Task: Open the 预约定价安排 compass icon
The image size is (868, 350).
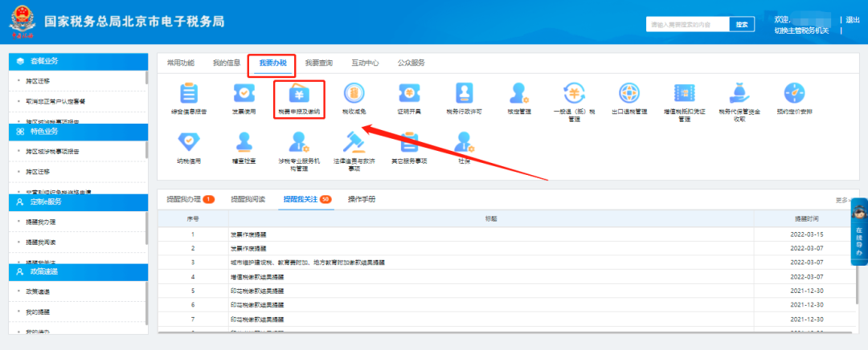Action: pyautogui.click(x=794, y=93)
